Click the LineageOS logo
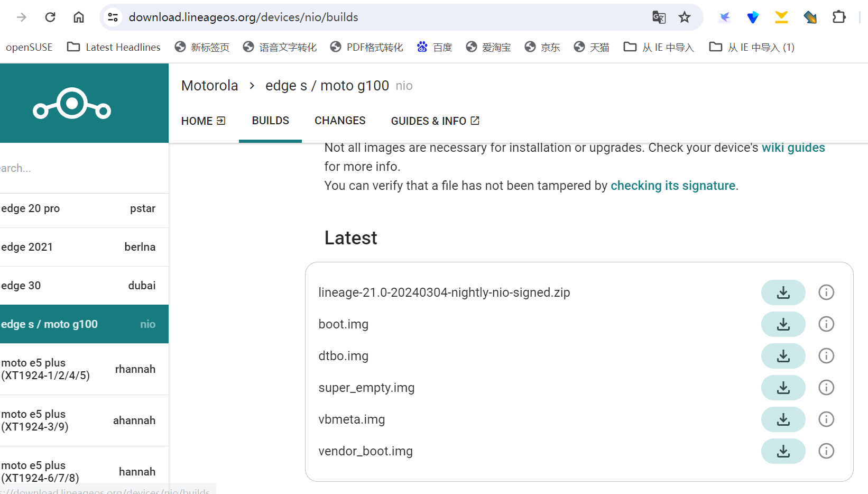868x494 pixels. point(72,104)
